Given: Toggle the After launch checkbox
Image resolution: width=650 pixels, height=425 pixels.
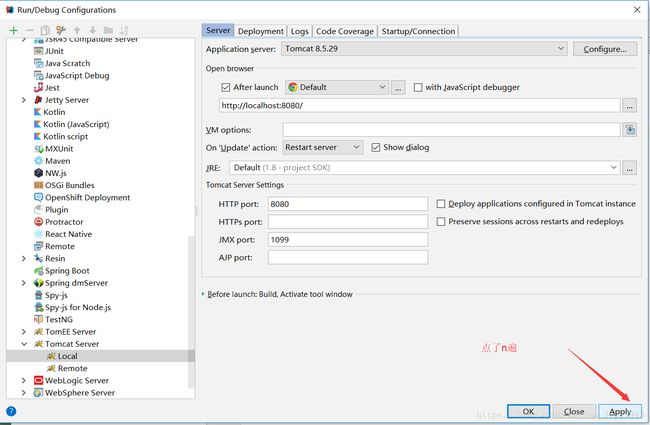Looking at the screenshot, I should click(226, 87).
